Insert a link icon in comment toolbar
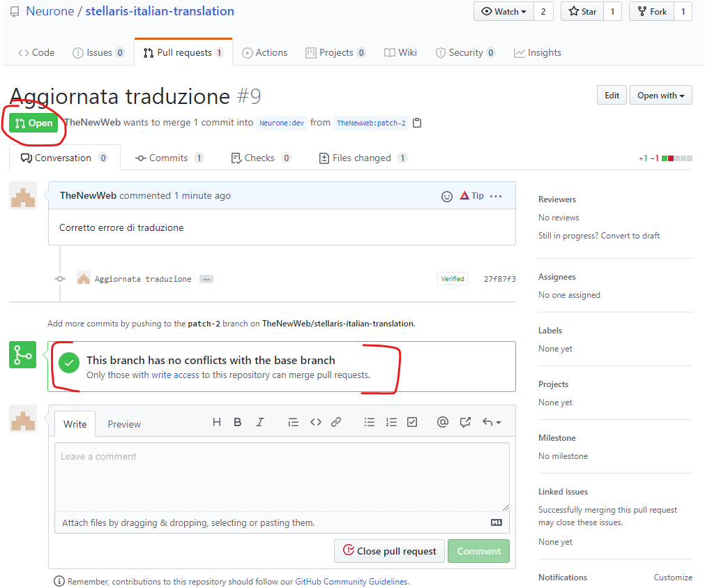Image resolution: width=705 pixels, height=588 pixels. coord(336,422)
